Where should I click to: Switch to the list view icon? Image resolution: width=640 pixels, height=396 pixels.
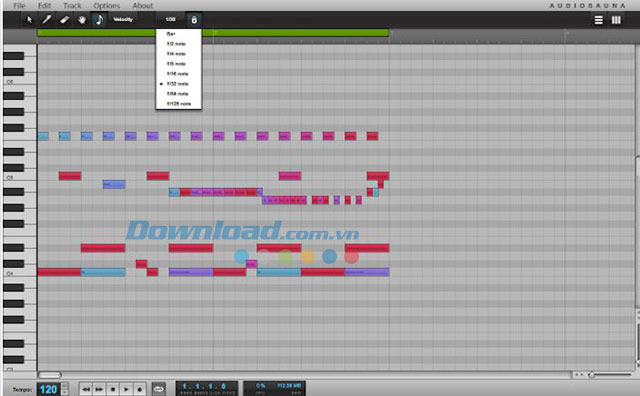(x=598, y=20)
